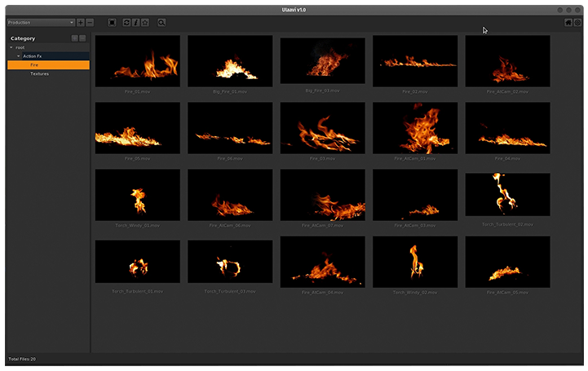Viewport: 588px width, 371px height.
Task: Open settings via the gear icon
Action: click(x=578, y=23)
